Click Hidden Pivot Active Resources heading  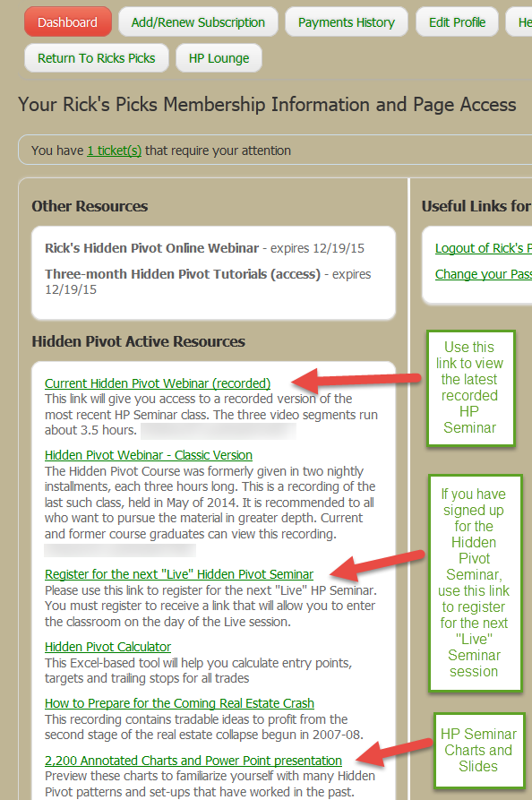click(138, 341)
